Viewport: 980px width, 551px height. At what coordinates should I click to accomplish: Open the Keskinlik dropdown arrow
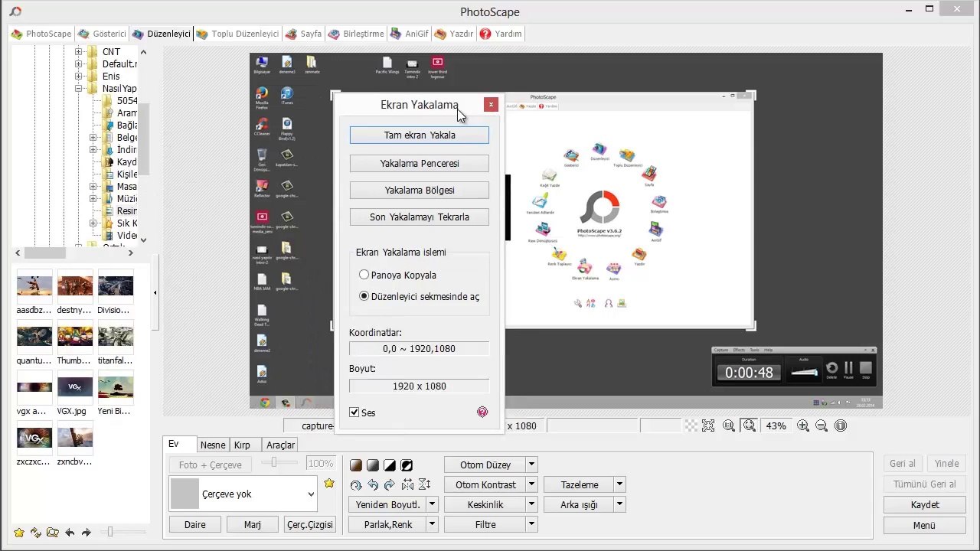531,504
